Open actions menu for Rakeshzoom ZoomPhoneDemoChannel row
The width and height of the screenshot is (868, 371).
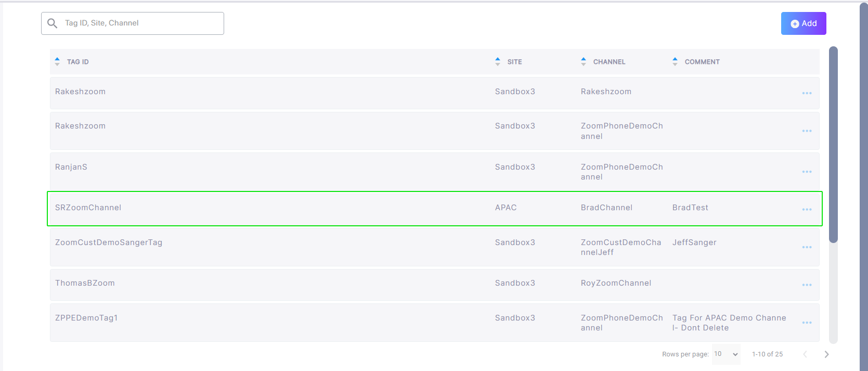[807, 131]
